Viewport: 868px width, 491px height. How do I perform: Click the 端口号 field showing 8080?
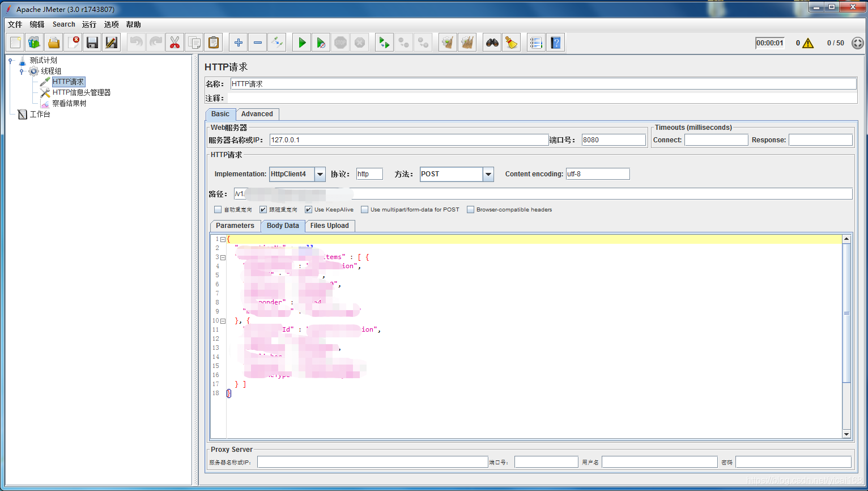click(614, 140)
